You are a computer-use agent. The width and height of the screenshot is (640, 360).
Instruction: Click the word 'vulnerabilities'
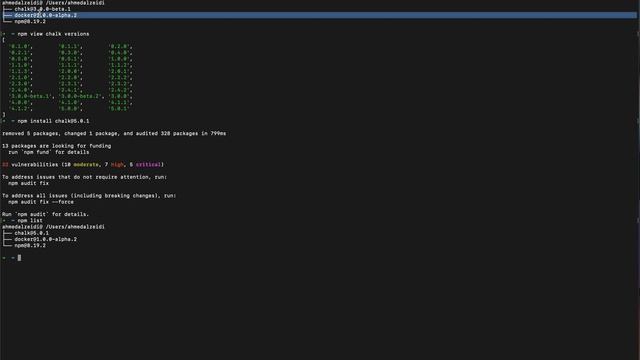(x=35, y=165)
